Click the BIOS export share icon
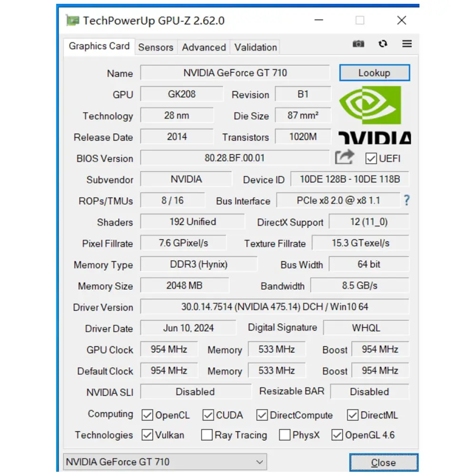The image size is (476, 476). click(x=345, y=157)
